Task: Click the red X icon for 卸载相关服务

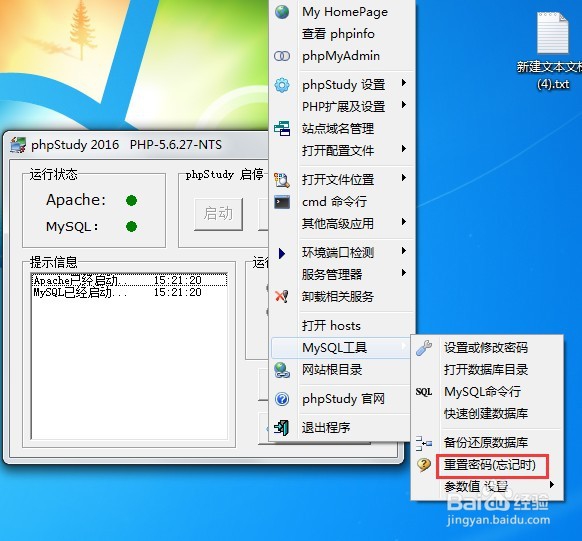Action: [282, 296]
